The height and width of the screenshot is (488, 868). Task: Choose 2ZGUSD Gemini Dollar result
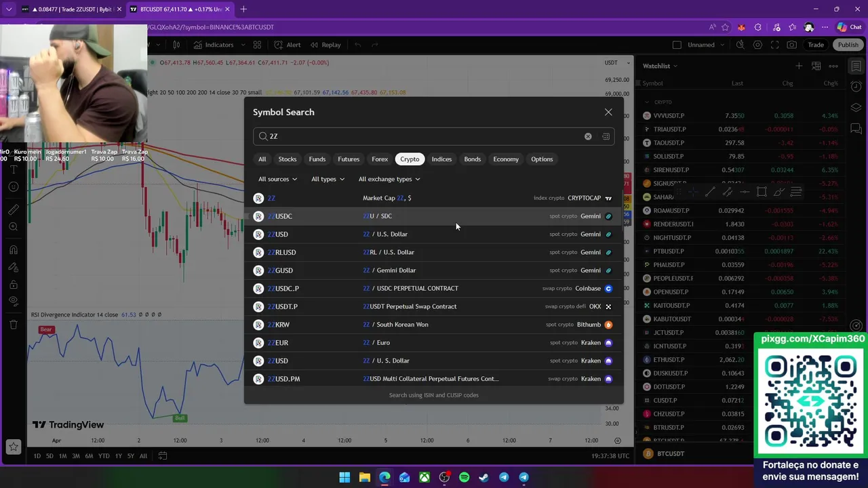pyautogui.click(x=433, y=270)
